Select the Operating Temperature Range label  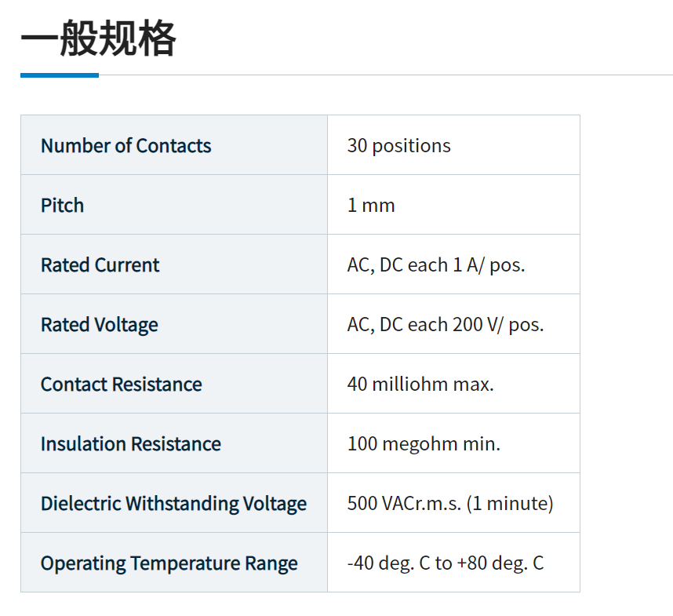click(169, 563)
